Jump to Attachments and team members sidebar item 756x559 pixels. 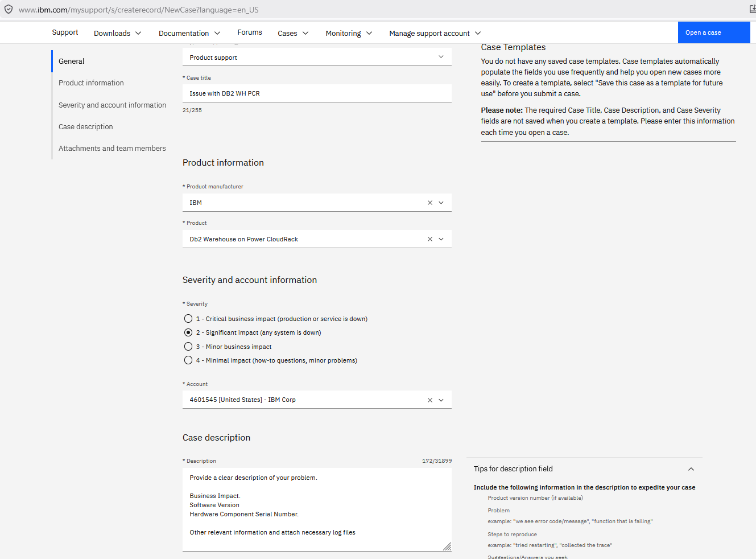tap(112, 149)
